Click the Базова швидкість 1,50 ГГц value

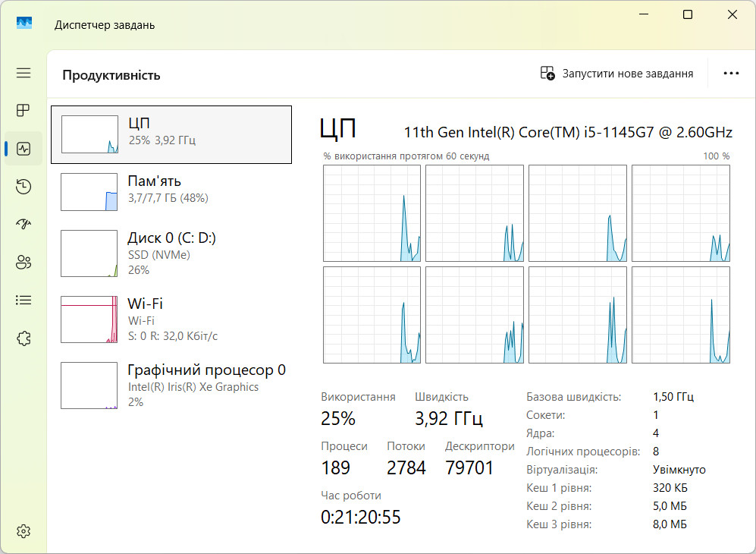click(x=673, y=397)
